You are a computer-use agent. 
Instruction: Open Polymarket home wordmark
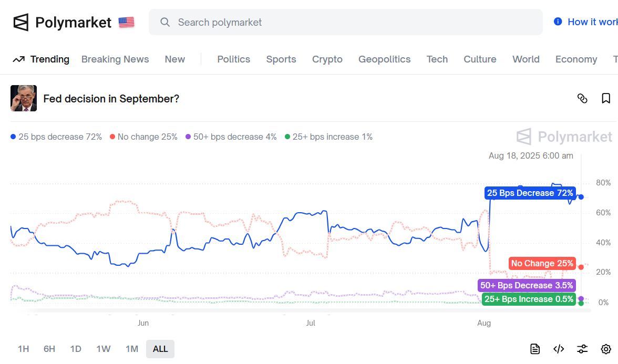tap(74, 23)
